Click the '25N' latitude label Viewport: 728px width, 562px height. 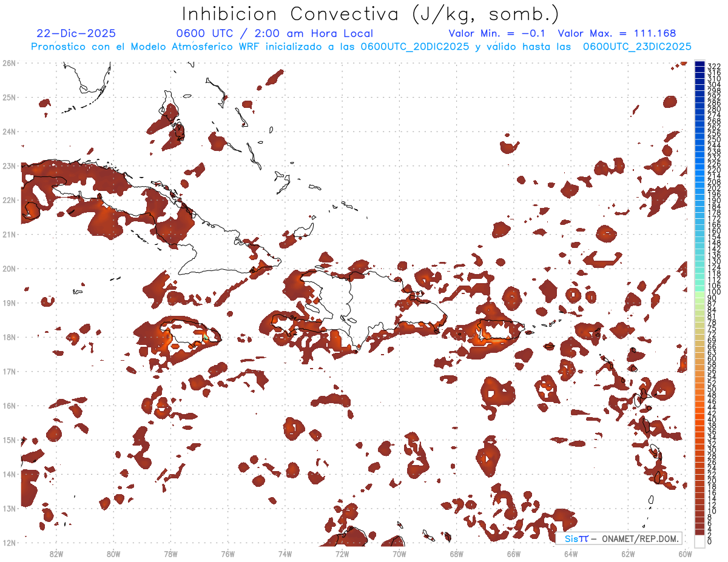9,97
